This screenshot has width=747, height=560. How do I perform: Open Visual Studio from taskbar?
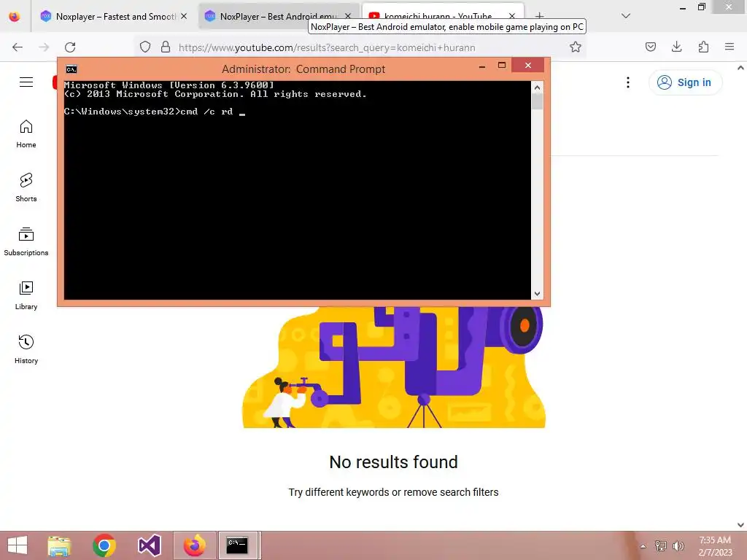click(x=149, y=545)
